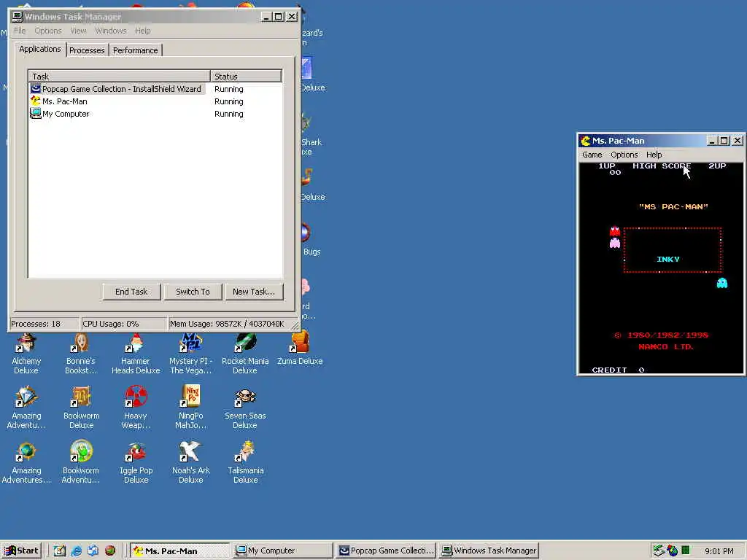This screenshot has height=560, width=747.
Task: Close the Ms. Pac-Man window
Action: 738,141
